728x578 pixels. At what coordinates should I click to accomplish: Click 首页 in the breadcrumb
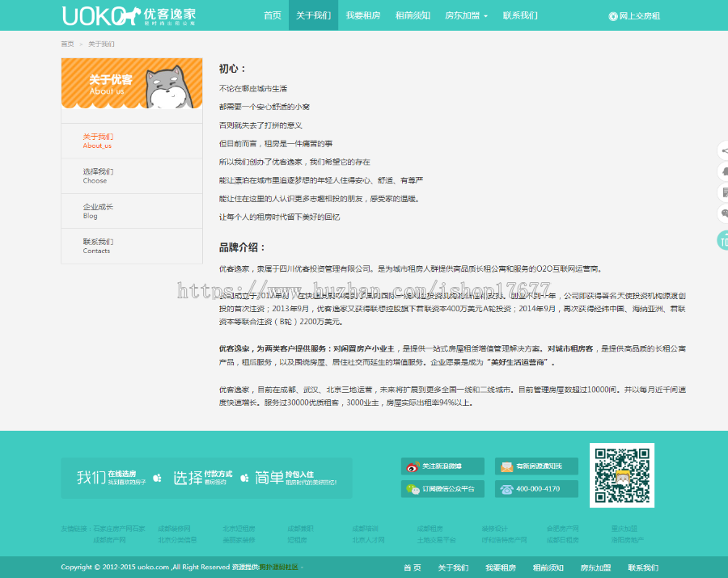(67, 44)
